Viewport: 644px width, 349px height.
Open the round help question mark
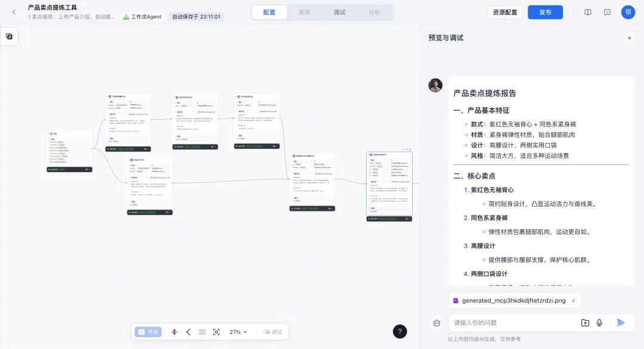[400, 331]
